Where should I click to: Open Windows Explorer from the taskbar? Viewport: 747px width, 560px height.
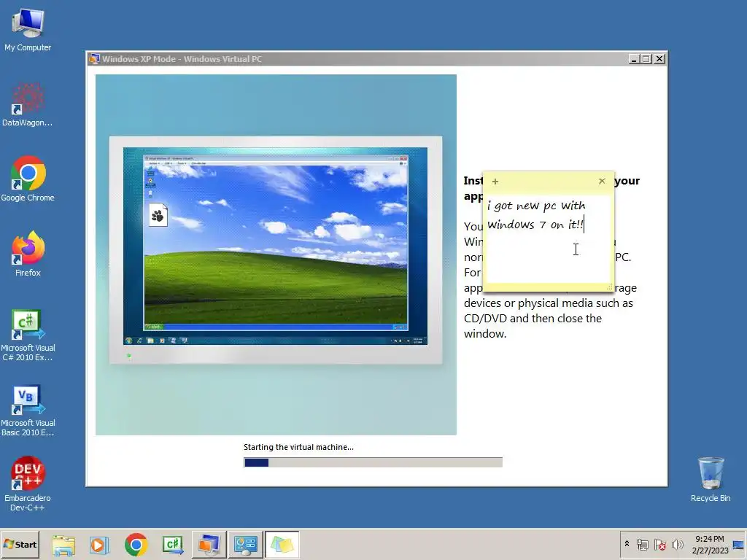pos(63,545)
